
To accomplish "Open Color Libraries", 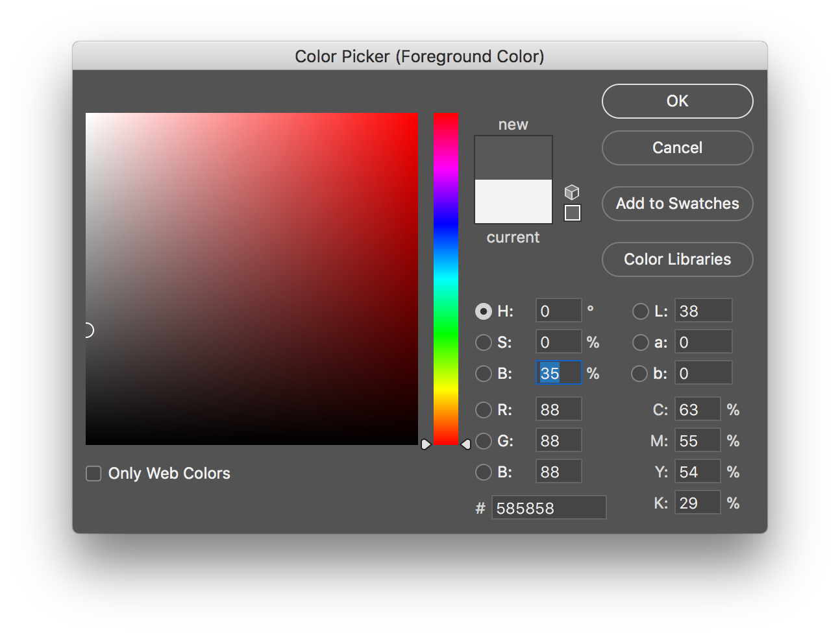I will pos(677,259).
